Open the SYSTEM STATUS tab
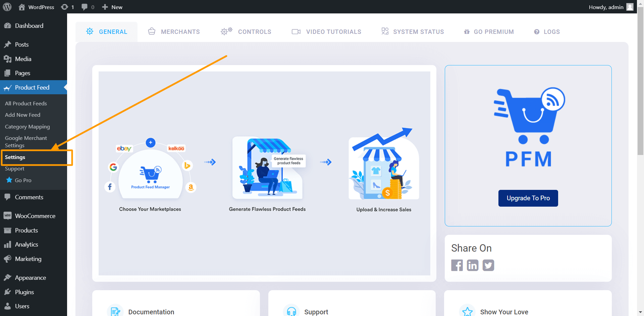644x316 pixels. pos(413,32)
